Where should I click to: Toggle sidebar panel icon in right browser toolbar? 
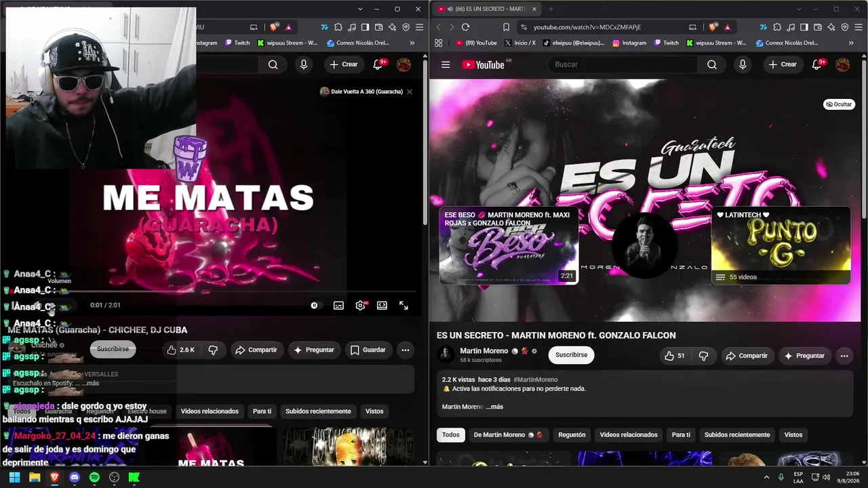804,27
